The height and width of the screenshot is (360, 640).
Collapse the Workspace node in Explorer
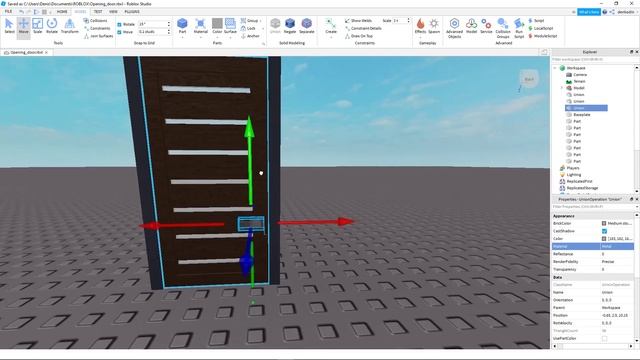point(555,68)
